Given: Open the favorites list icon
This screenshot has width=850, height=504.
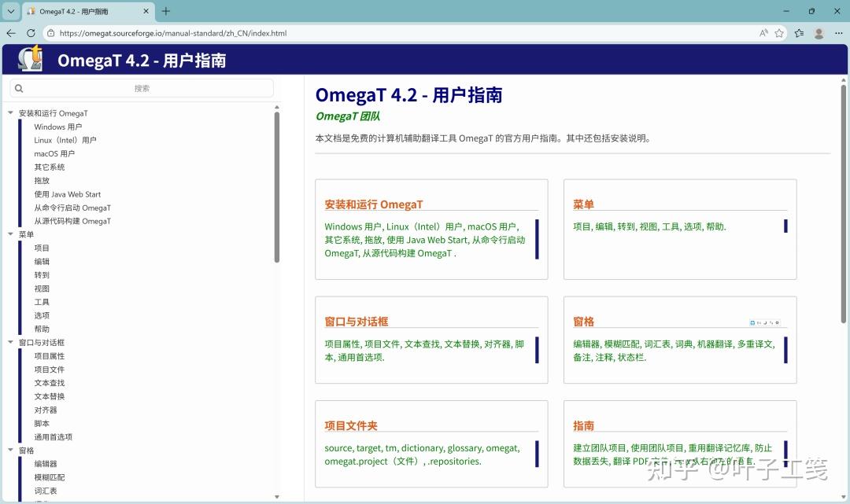Looking at the screenshot, I should tap(799, 33).
